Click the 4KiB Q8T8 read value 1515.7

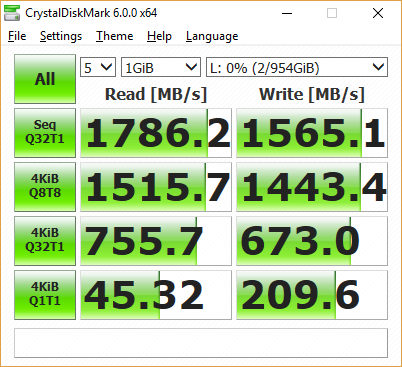[x=156, y=187]
